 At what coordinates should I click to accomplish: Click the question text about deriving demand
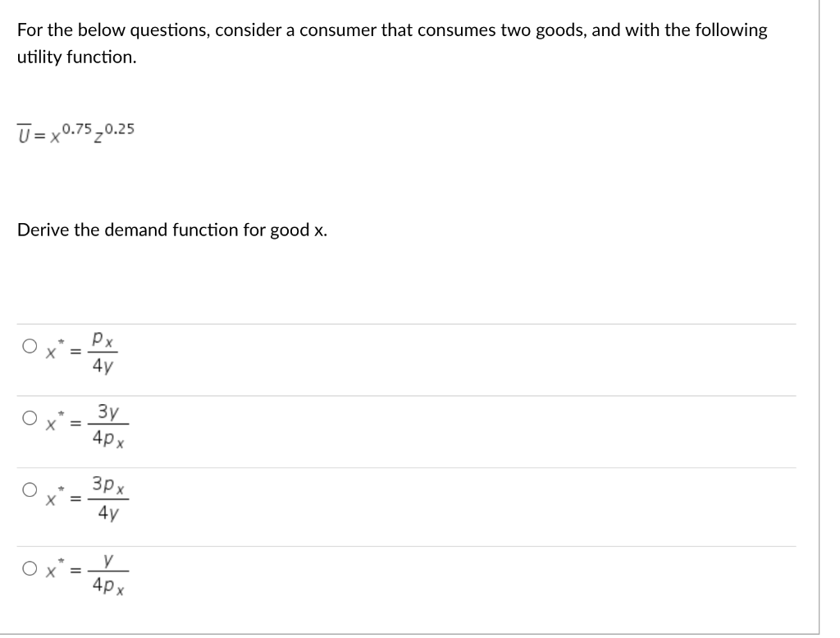pos(172,230)
